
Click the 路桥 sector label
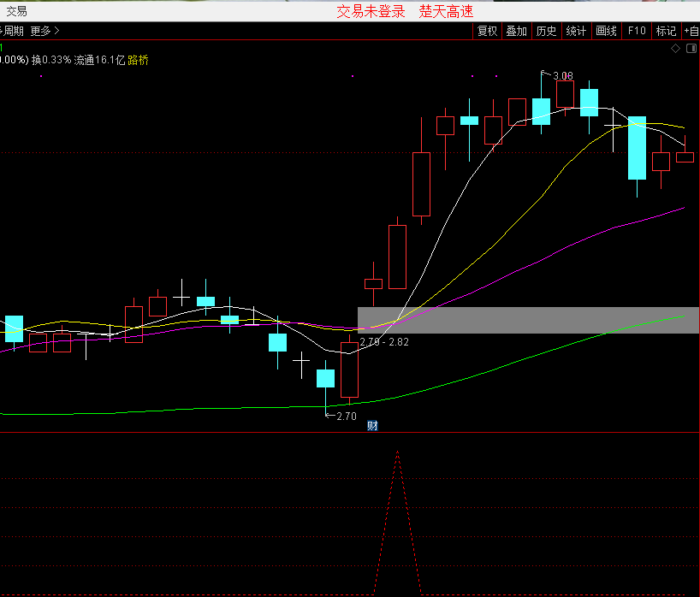pyautogui.click(x=138, y=60)
